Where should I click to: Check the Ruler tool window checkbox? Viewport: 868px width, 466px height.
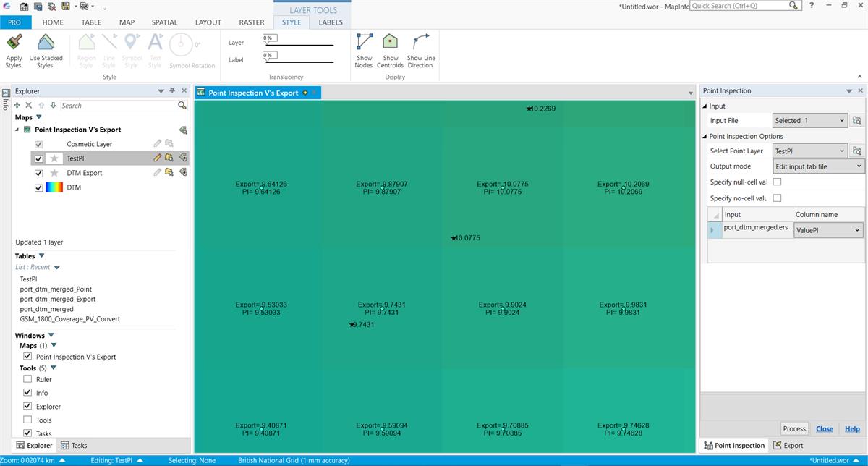pos(27,379)
